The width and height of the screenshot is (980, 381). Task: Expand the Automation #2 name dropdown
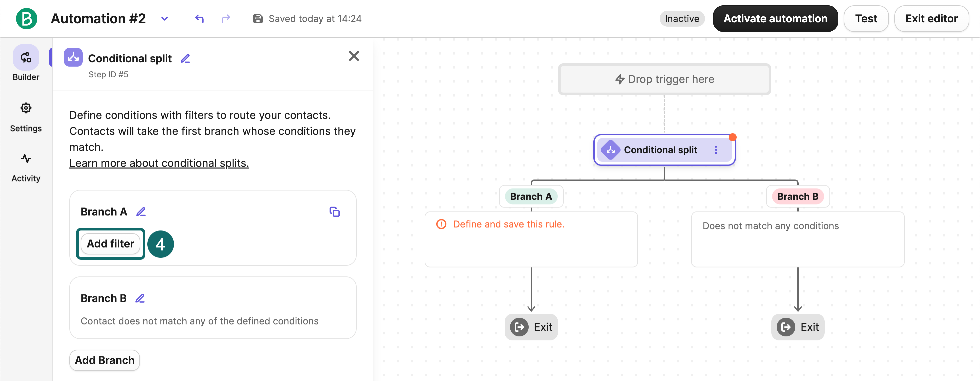[x=165, y=19]
